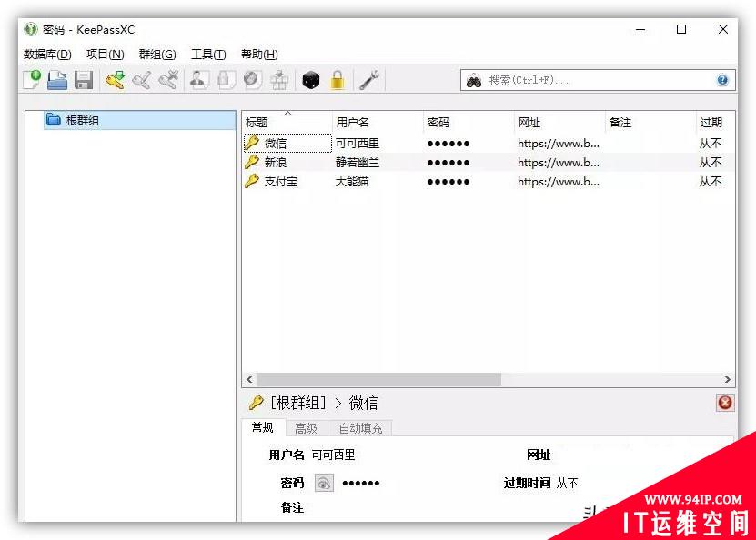Click the Copy password toolbar icon
Viewport: 756px width, 540px height.
tap(225, 79)
